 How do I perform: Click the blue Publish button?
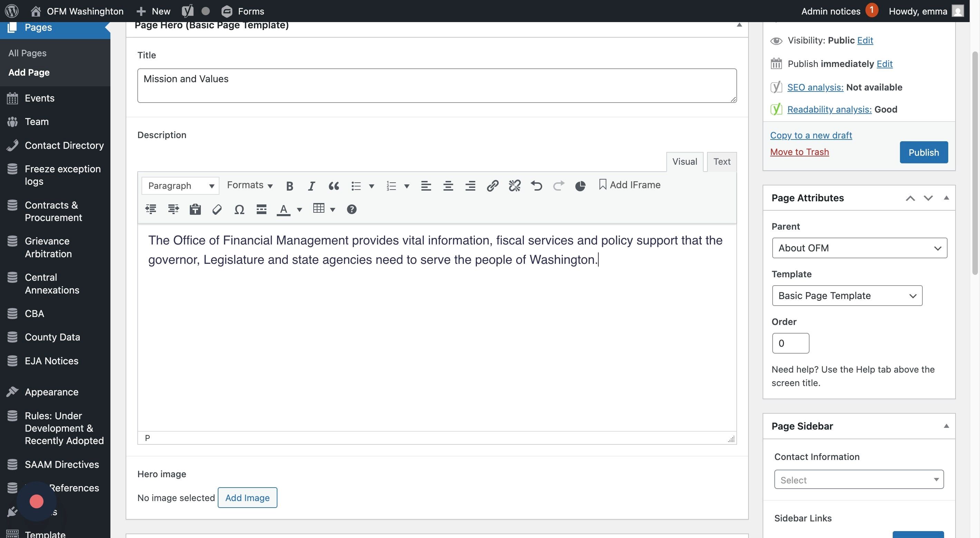tap(923, 153)
